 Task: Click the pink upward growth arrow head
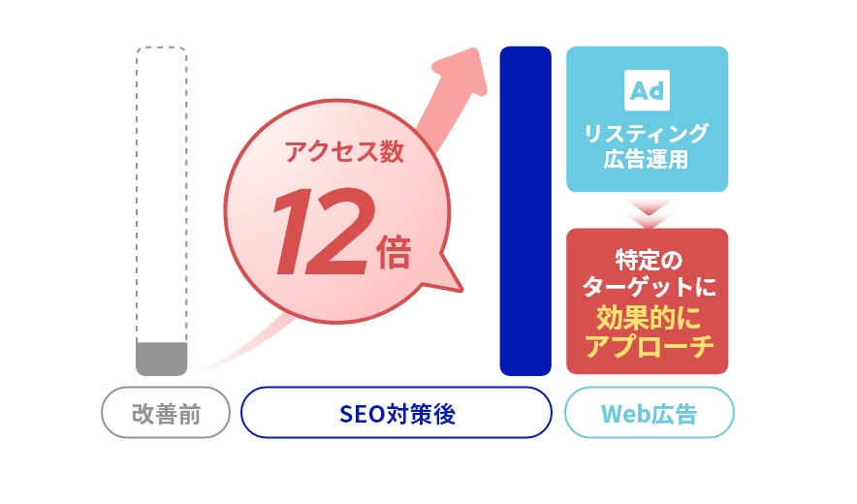coord(462,72)
